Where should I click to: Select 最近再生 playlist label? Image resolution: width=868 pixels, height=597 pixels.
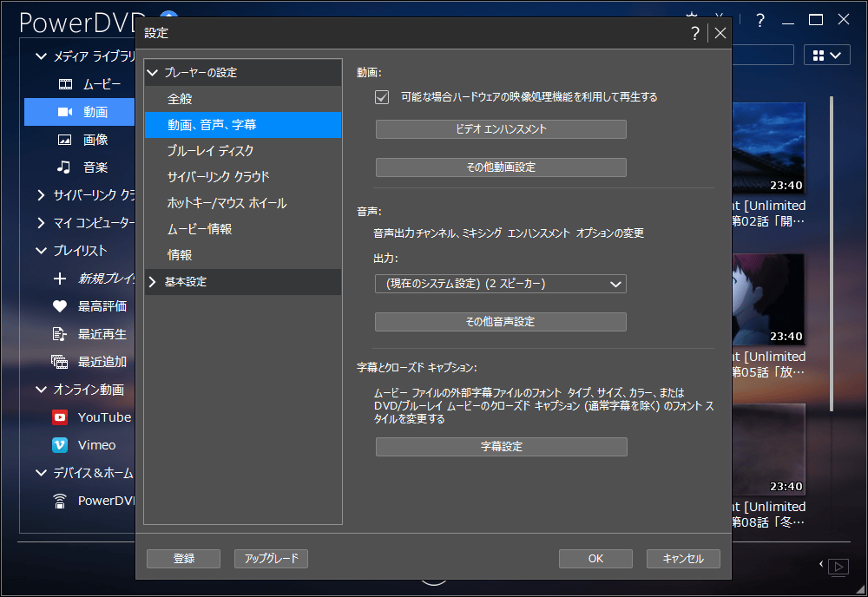click(102, 334)
